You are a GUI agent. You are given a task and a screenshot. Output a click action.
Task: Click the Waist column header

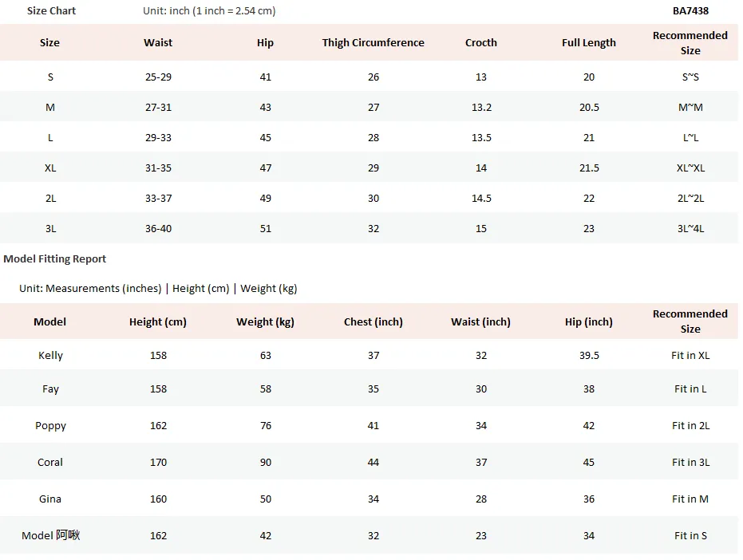pyautogui.click(x=158, y=42)
